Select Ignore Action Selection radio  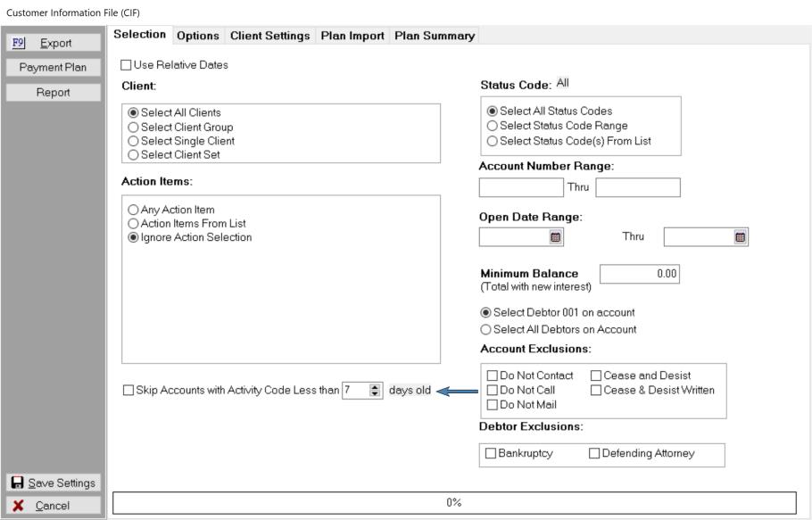click(x=133, y=237)
